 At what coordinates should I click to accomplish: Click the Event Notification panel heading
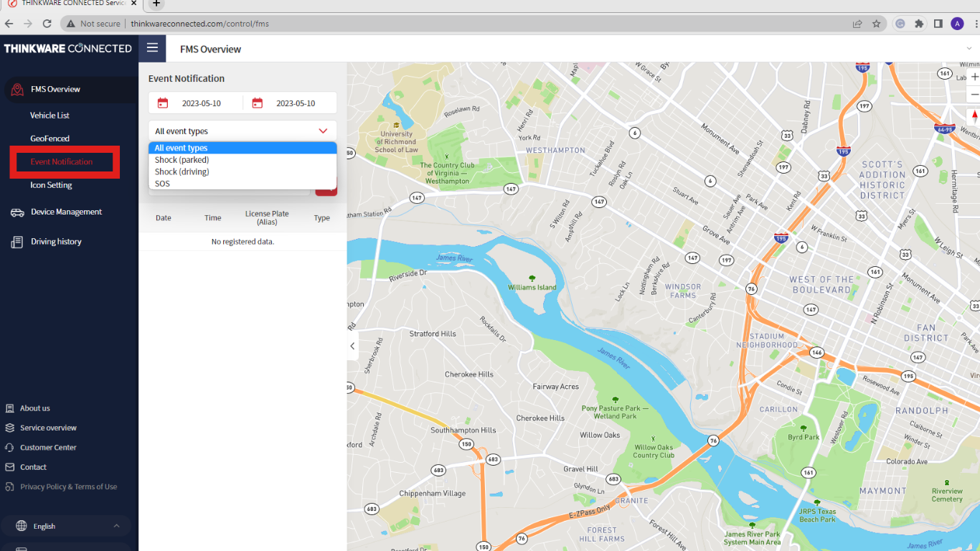[187, 79]
